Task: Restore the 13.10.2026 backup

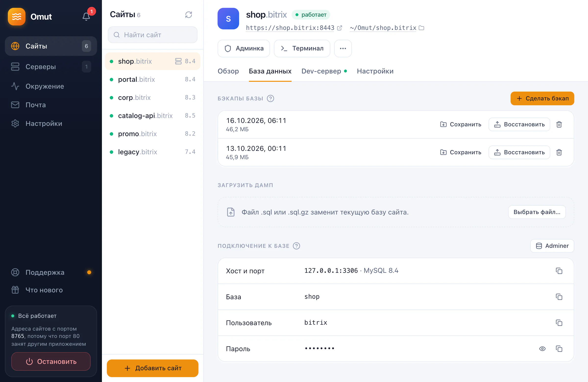Action: click(519, 152)
